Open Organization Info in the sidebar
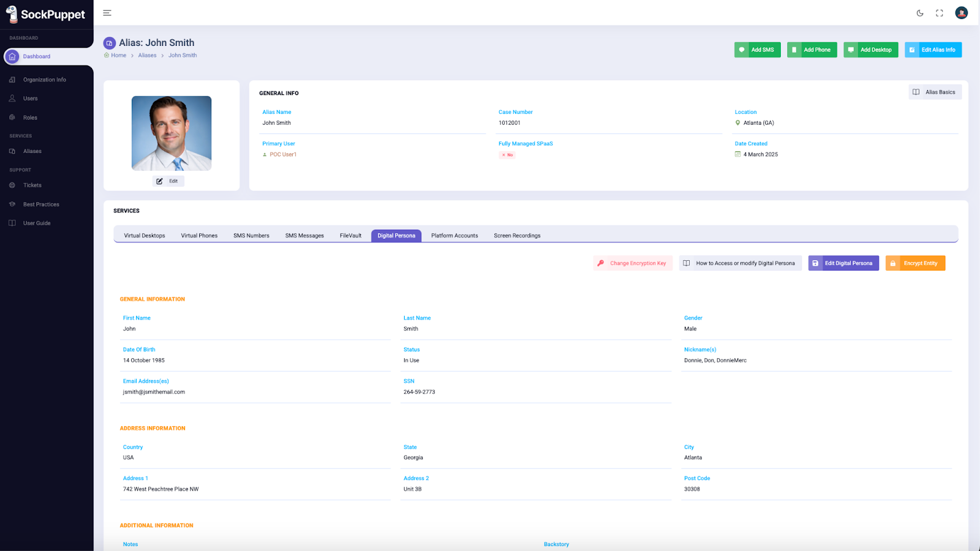 [44, 80]
